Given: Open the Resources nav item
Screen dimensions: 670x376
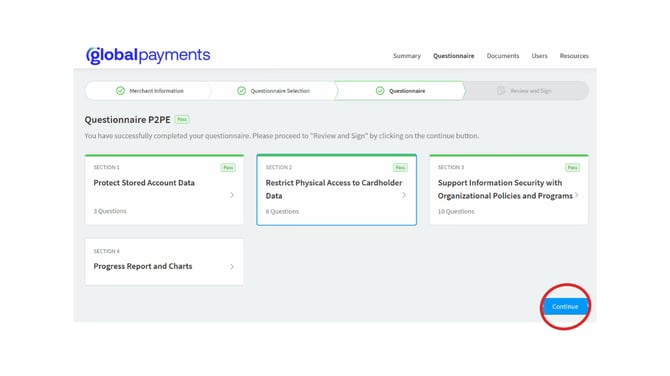Looking at the screenshot, I should (x=574, y=56).
